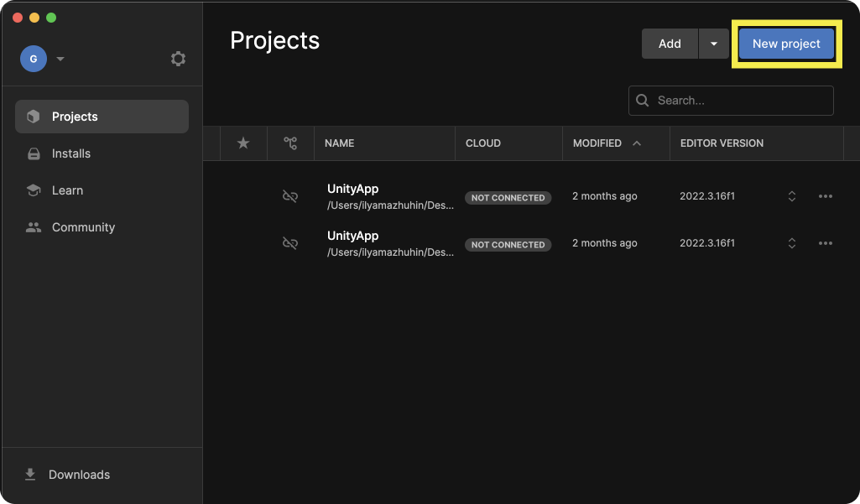The image size is (860, 504).
Task: Change editor version for first UnityApp
Action: 791,196
